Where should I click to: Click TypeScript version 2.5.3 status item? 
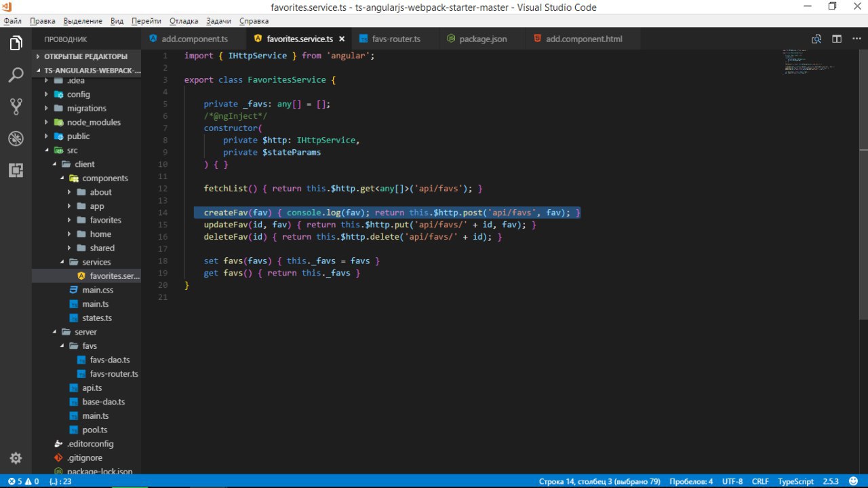click(x=830, y=481)
